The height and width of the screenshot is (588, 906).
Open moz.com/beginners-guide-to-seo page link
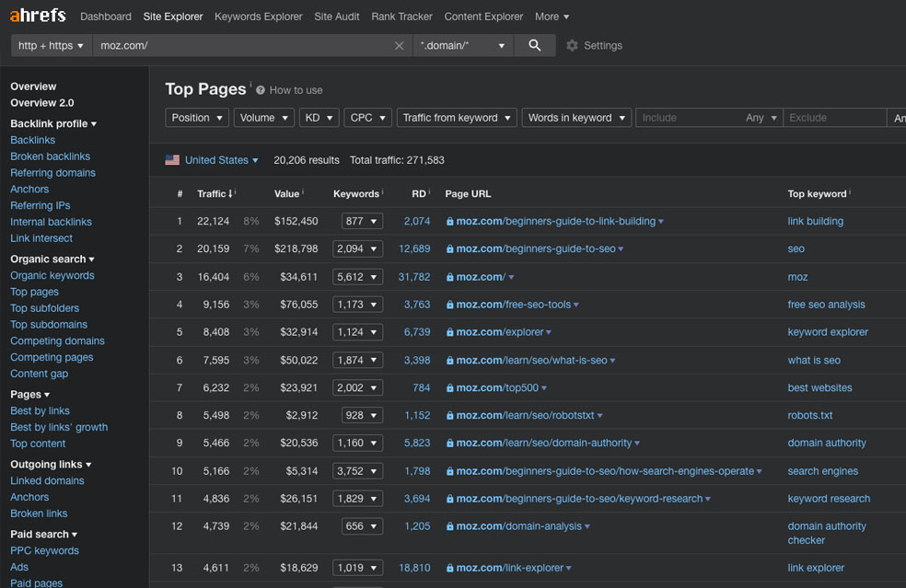536,249
